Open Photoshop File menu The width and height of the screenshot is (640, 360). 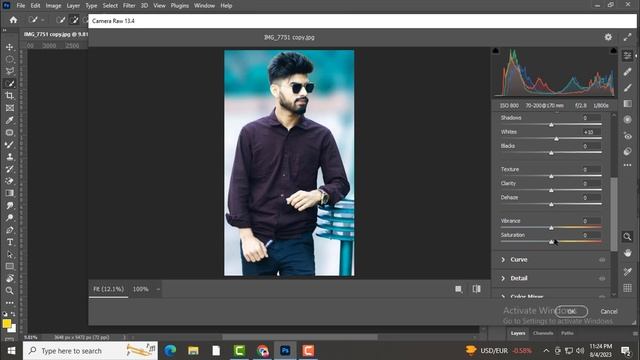21,6
